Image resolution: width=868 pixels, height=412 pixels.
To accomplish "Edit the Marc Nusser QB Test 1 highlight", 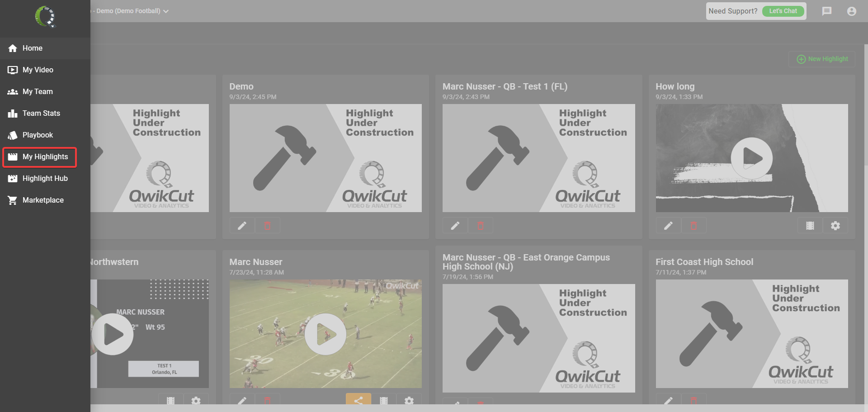I will (x=455, y=225).
